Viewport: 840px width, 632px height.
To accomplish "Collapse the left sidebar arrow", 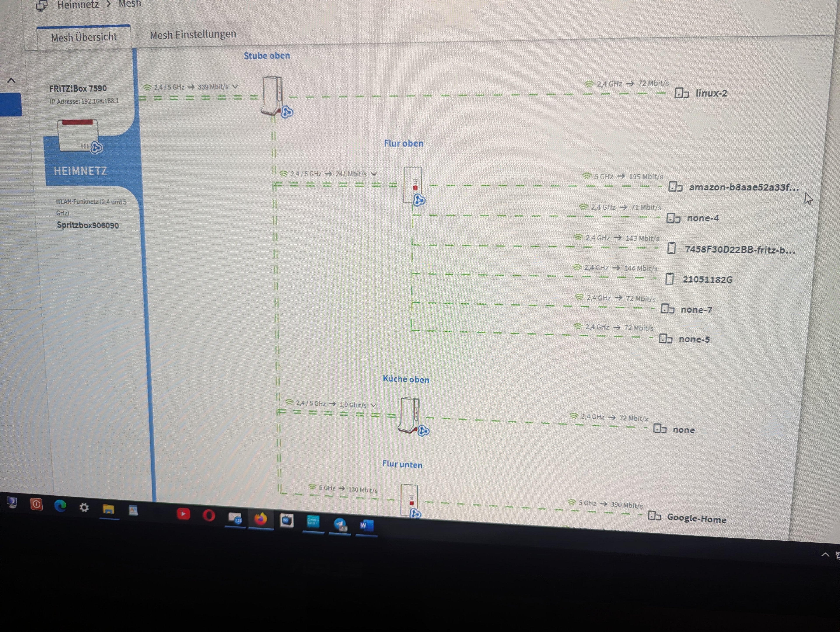I will coord(11,80).
